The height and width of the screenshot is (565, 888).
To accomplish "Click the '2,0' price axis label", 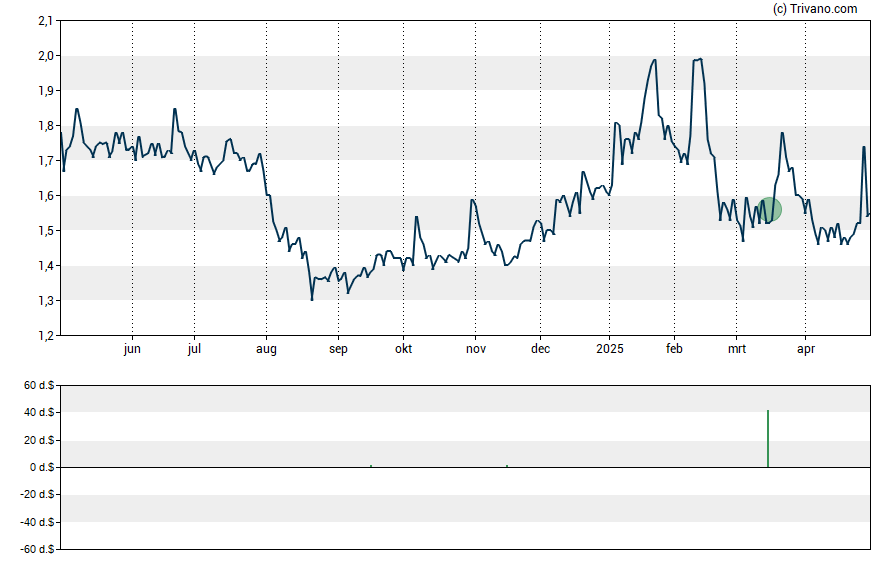I will (46, 55).
